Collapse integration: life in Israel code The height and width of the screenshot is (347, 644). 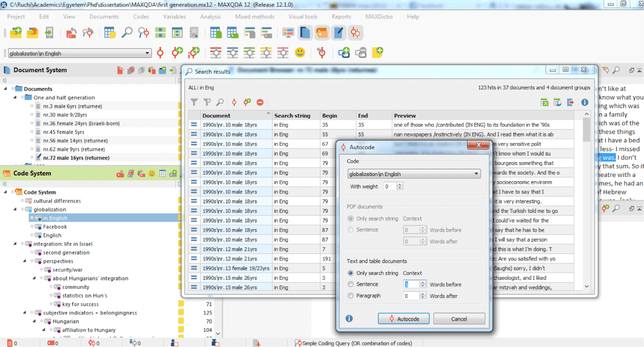15,244
